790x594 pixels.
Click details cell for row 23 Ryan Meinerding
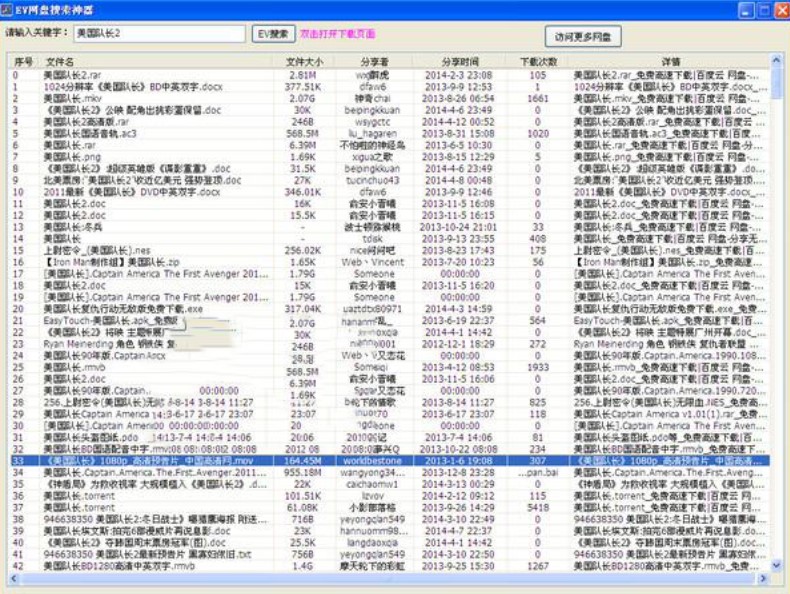tap(666, 344)
